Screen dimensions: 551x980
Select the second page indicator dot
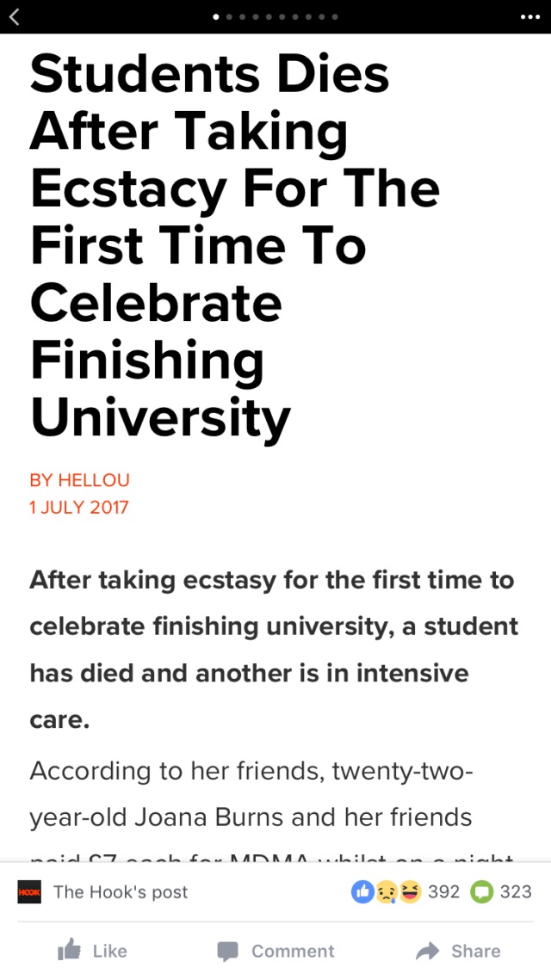(x=230, y=17)
